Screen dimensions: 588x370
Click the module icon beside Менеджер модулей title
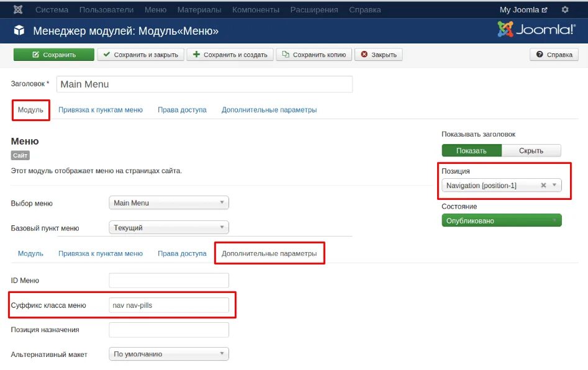tap(19, 29)
